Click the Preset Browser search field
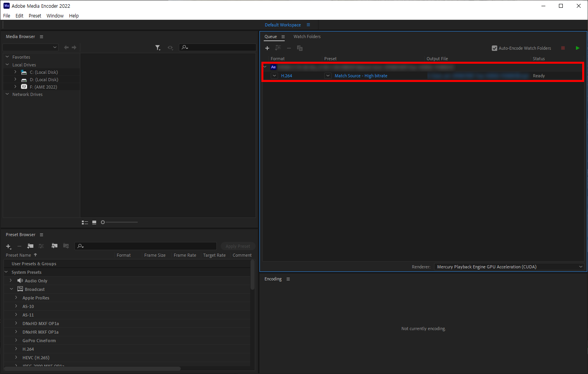588x374 pixels. click(146, 246)
